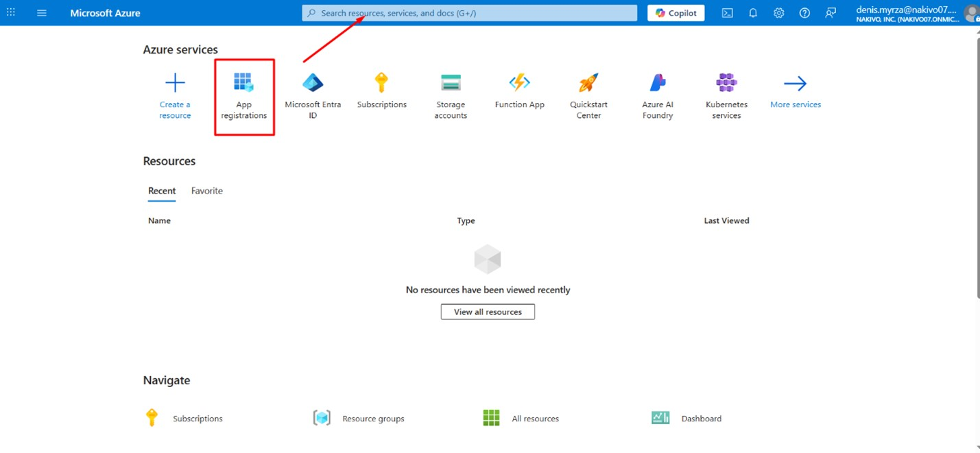Open Subscriptions key icon in Azure services
This screenshot has width=980, height=453.
[381, 84]
